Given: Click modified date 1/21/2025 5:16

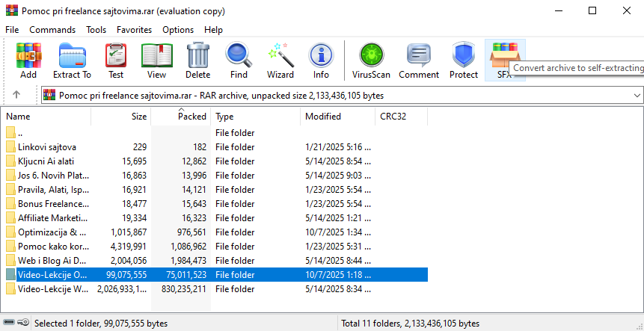Looking at the screenshot, I should 337,147.
